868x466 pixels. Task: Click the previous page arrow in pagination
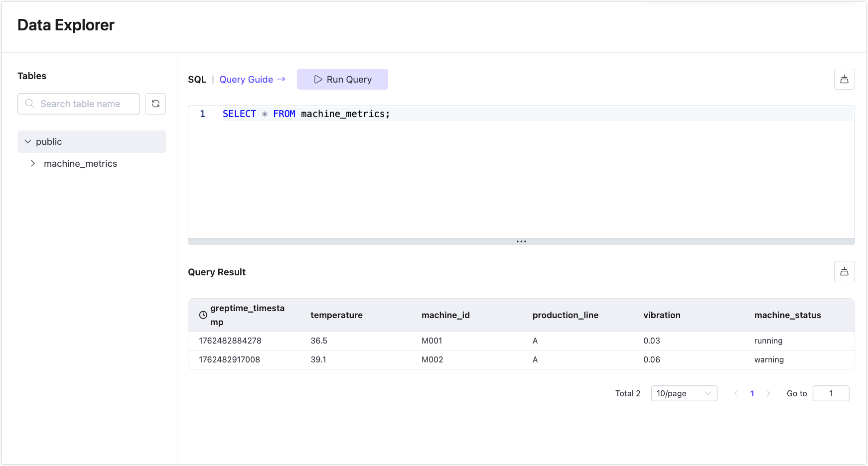(x=736, y=393)
